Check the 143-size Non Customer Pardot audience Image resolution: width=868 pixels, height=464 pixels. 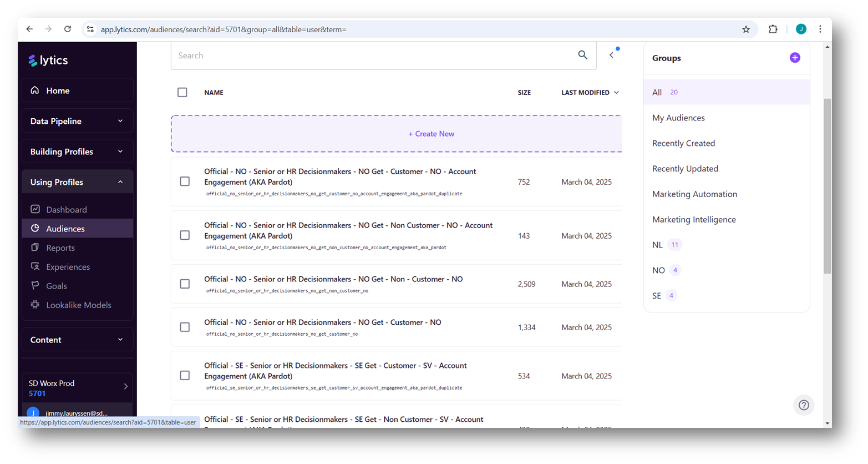185,235
